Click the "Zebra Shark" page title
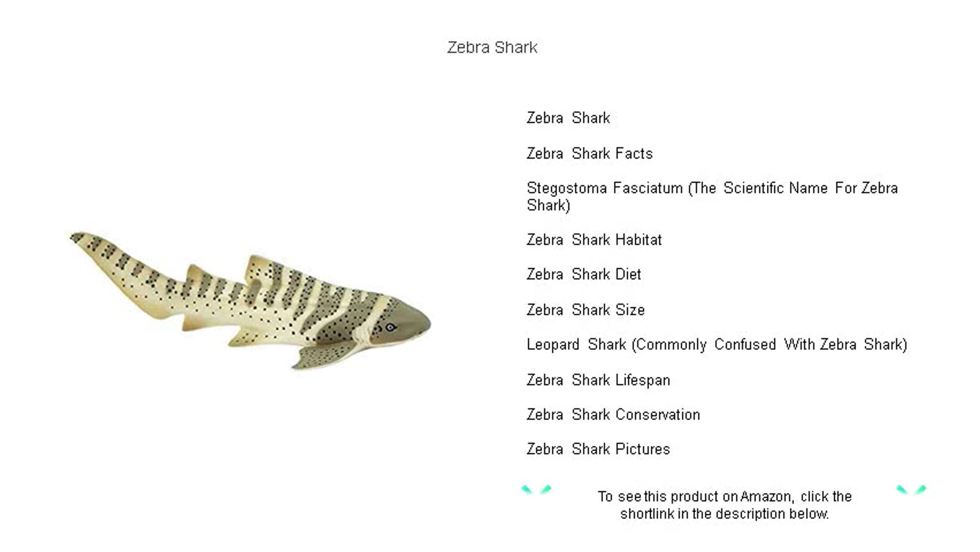The width and height of the screenshot is (980, 552). coord(492,47)
